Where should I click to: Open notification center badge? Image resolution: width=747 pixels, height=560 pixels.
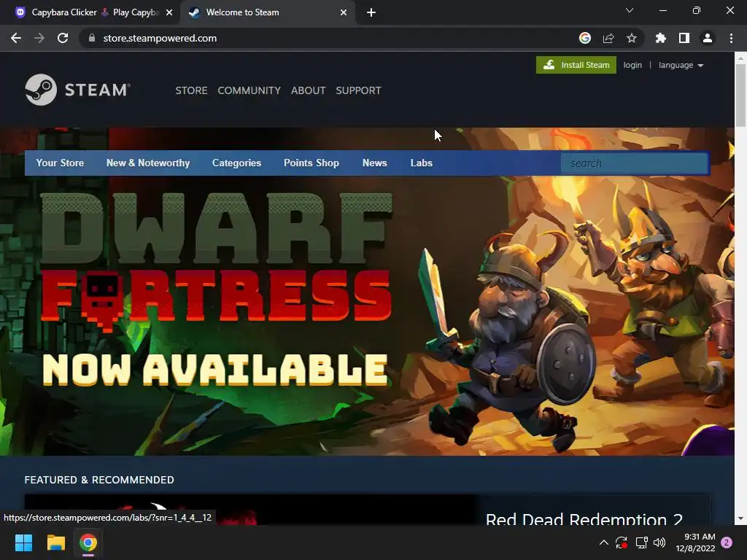727,542
